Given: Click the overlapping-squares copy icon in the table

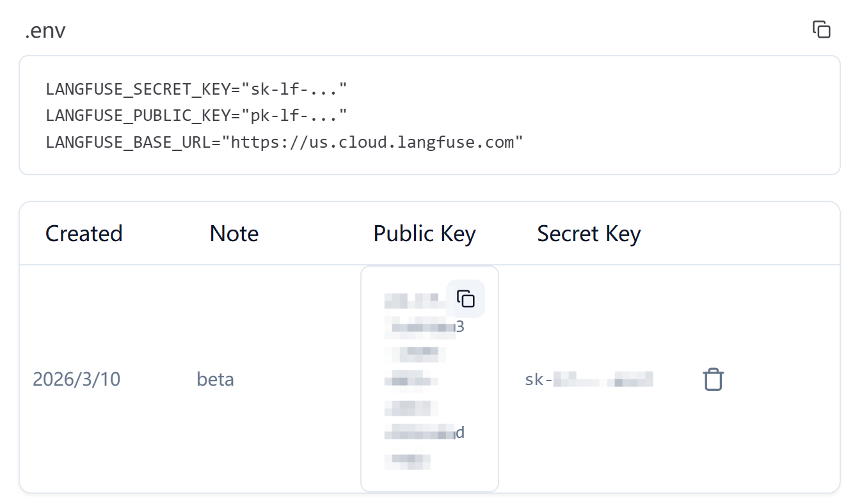Looking at the screenshot, I should (x=466, y=298).
